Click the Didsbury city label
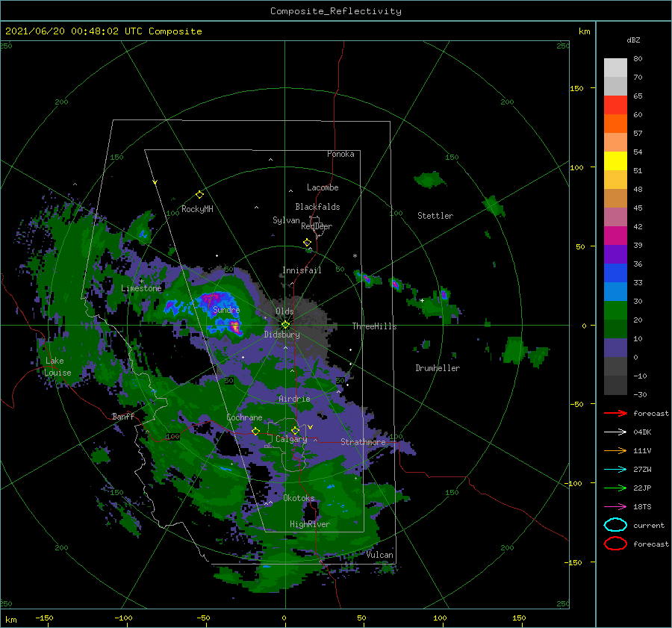 click(282, 335)
